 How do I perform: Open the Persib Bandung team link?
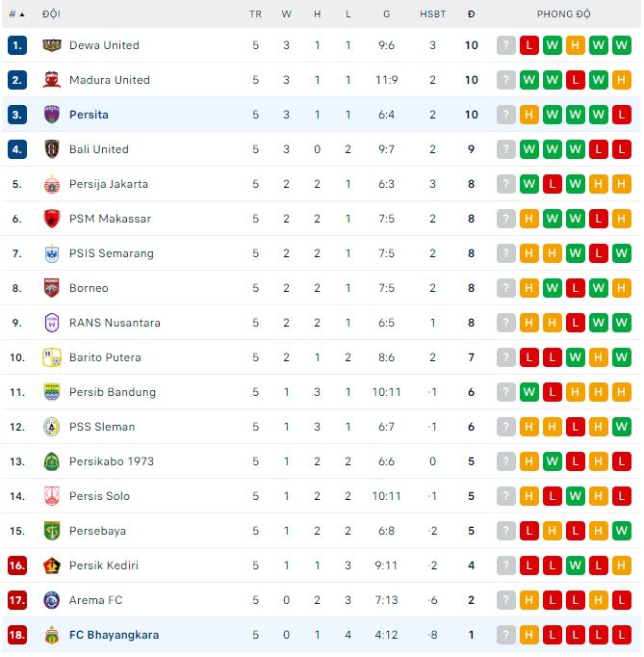[x=112, y=392]
